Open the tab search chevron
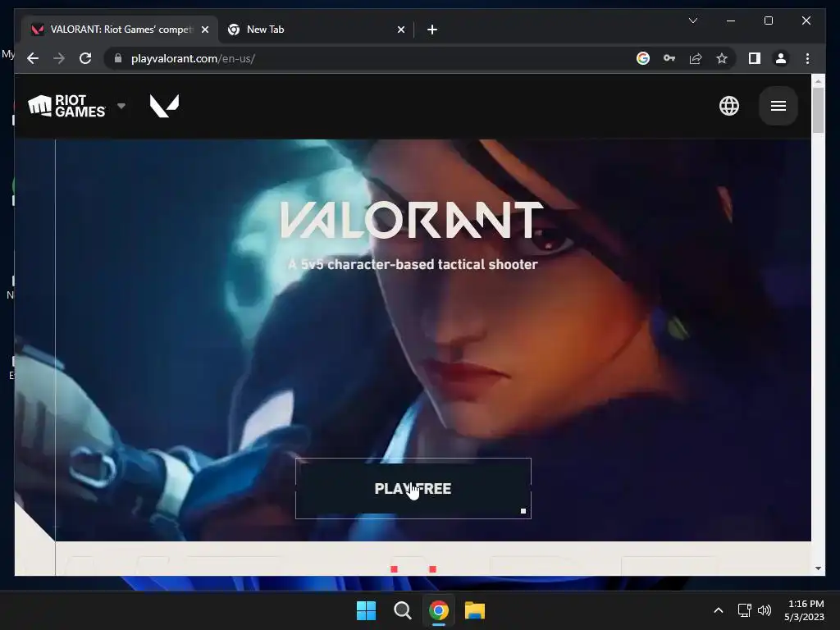840x630 pixels. coord(692,21)
